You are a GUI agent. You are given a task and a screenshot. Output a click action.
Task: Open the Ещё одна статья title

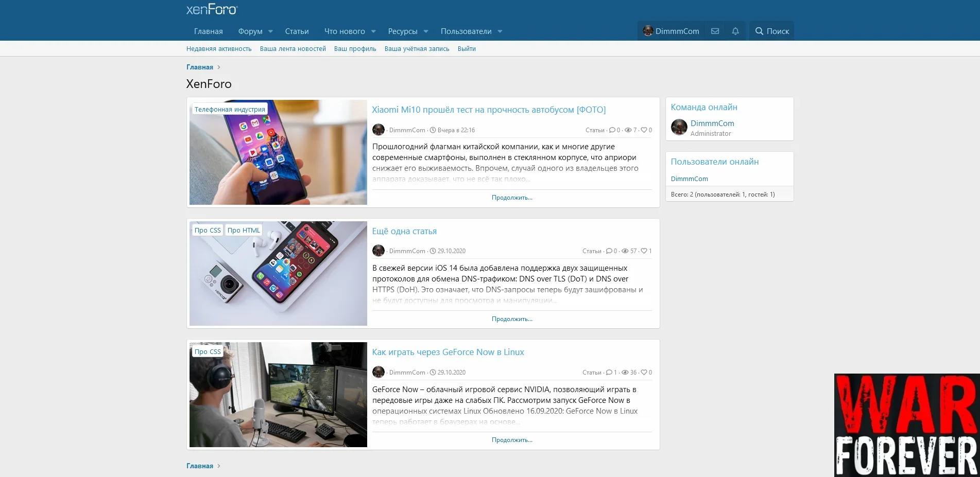pyautogui.click(x=404, y=231)
